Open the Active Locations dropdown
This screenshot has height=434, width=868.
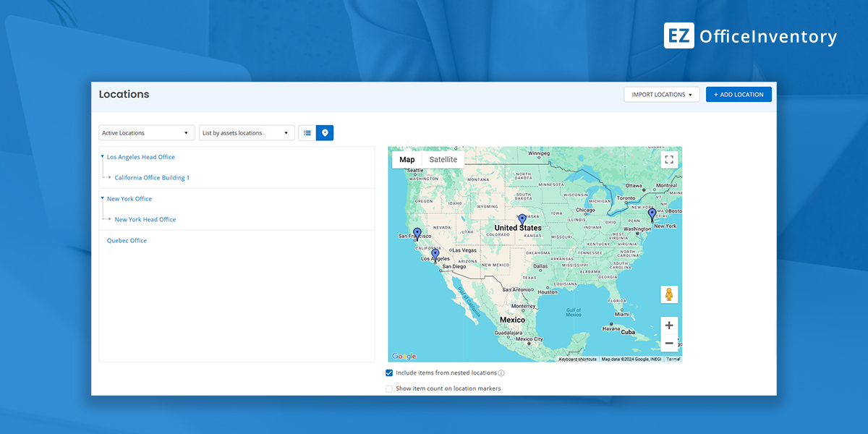[x=146, y=133]
